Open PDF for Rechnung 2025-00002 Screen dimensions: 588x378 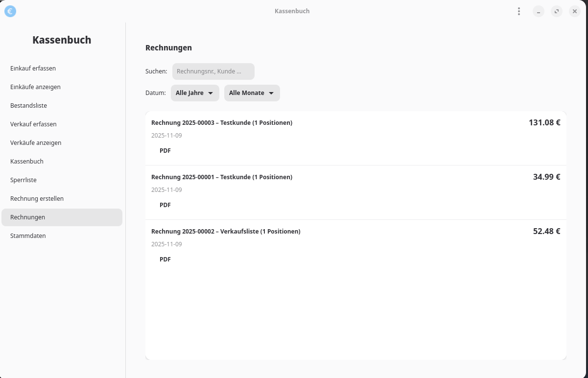pos(165,260)
